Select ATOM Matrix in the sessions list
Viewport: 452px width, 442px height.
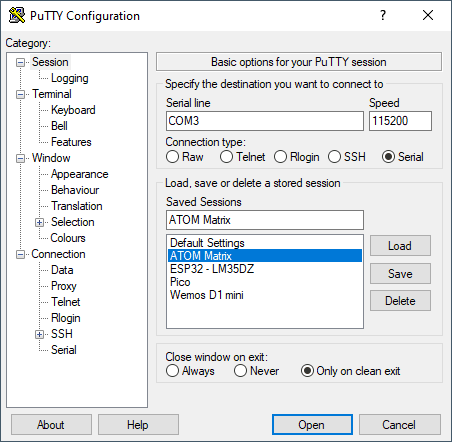pyautogui.click(x=265, y=256)
